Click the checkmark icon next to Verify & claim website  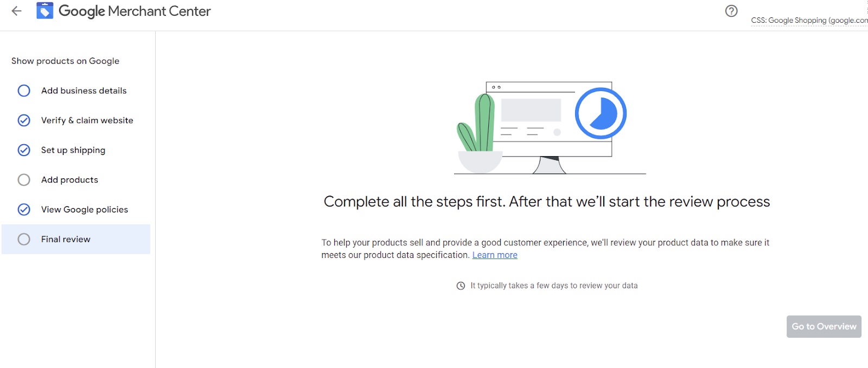pyautogui.click(x=24, y=120)
